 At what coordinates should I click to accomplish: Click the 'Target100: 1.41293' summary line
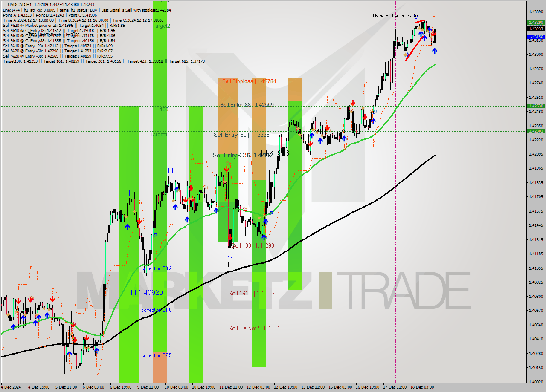pyautogui.click(x=104, y=61)
